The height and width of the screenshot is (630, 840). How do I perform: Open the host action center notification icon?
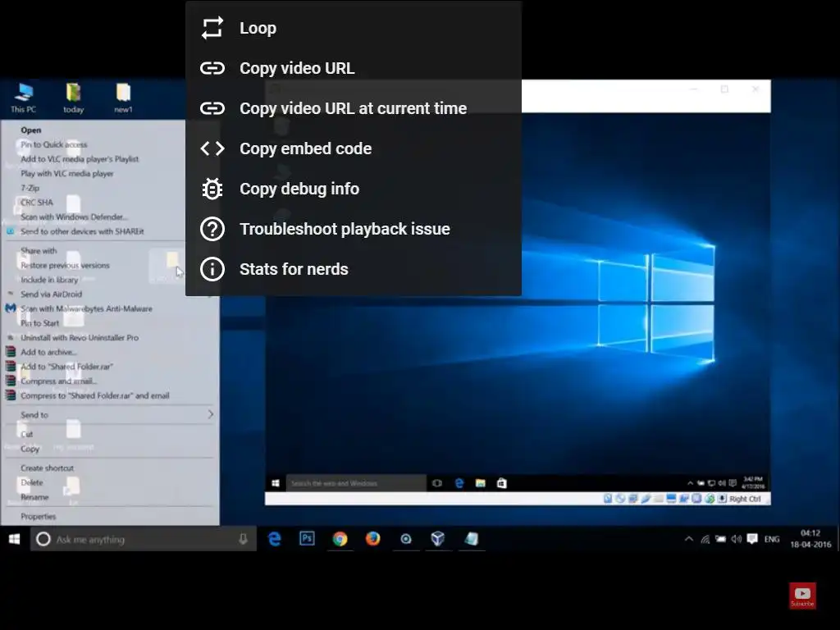(752, 539)
